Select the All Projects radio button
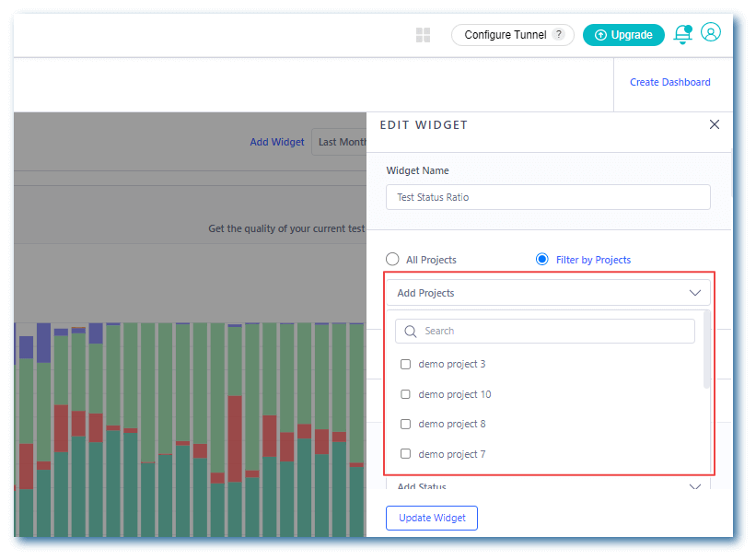756x560 pixels. [x=393, y=260]
